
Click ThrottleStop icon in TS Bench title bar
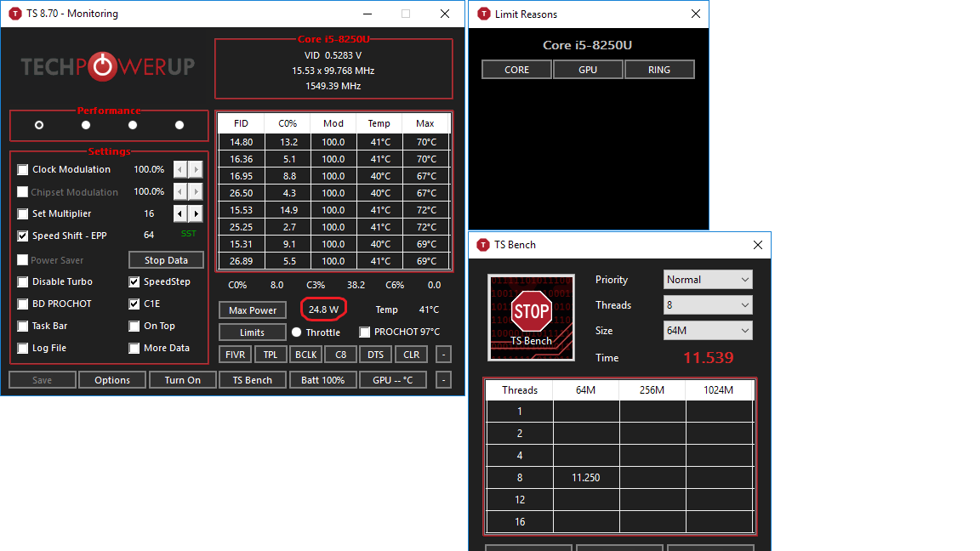[x=483, y=245]
